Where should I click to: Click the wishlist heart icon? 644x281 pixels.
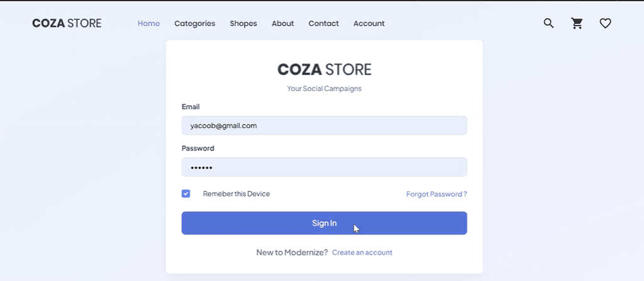tap(605, 23)
